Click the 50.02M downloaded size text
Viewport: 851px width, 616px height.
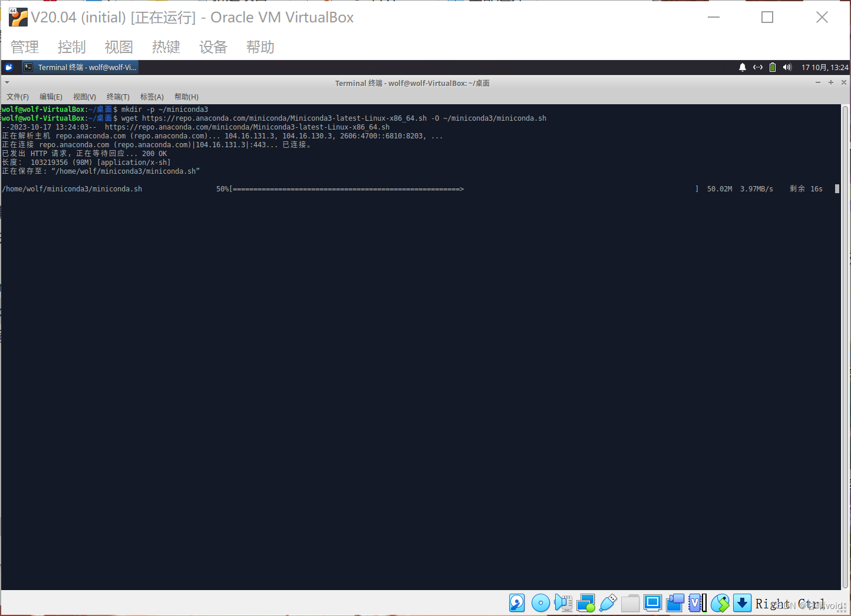pyautogui.click(x=720, y=189)
